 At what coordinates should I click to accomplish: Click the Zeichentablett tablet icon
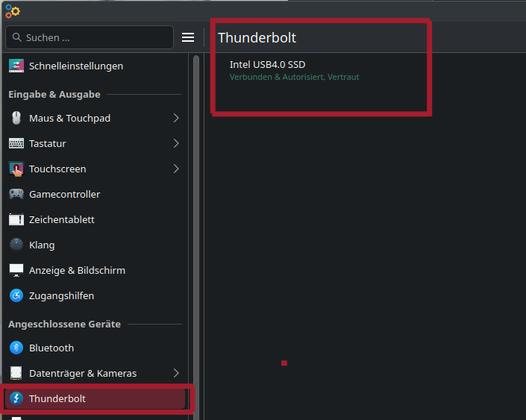(16, 220)
